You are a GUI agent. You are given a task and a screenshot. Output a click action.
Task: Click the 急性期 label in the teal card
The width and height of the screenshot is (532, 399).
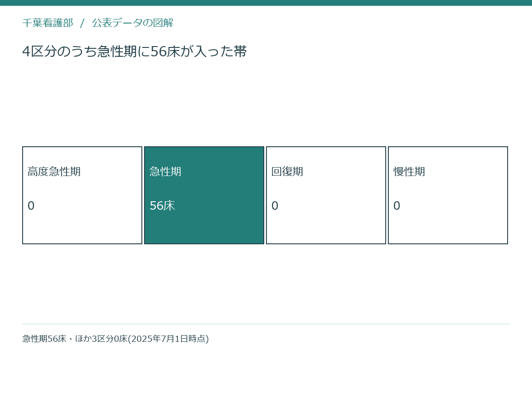[x=165, y=172]
